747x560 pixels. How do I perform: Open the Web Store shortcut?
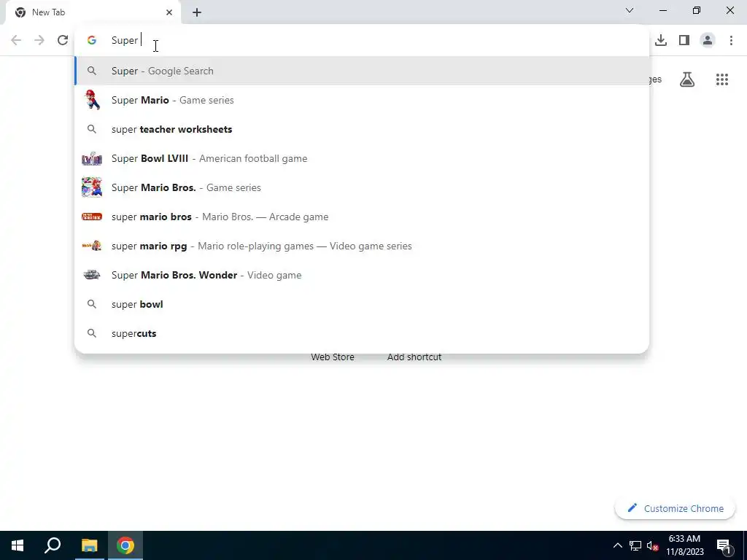tap(333, 357)
